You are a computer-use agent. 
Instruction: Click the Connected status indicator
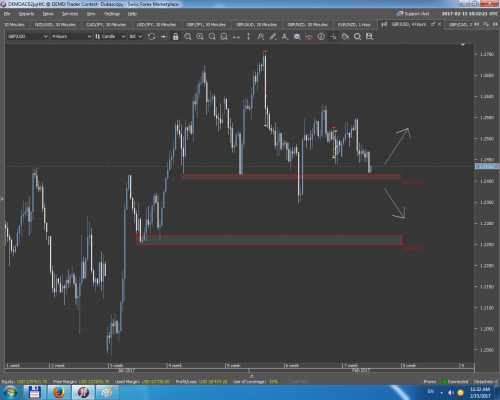coord(455,382)
